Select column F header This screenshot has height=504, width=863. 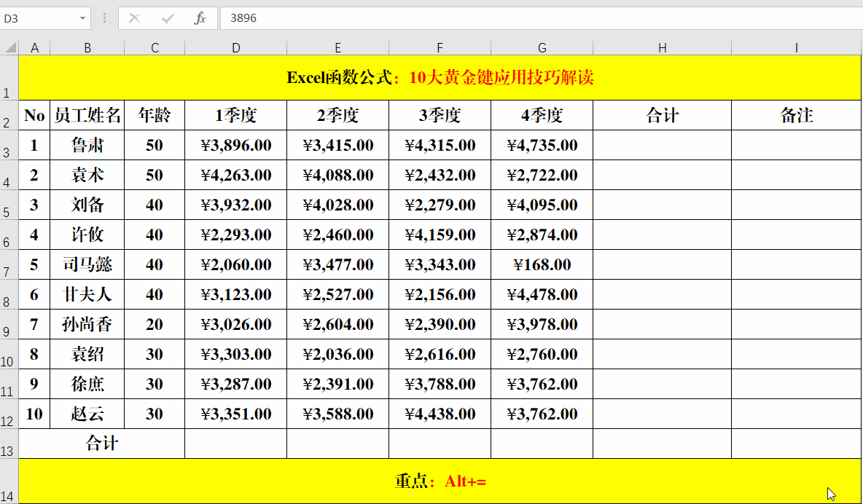(440, 48)
